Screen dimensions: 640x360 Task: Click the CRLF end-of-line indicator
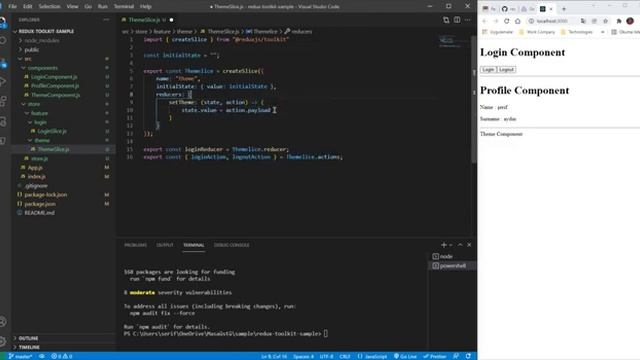[x=345, y=356]
